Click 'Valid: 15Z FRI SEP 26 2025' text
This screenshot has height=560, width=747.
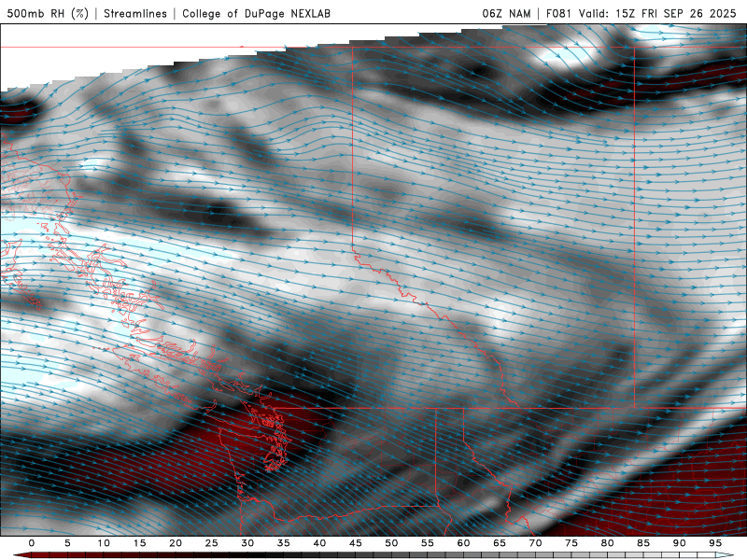(657, 13)
